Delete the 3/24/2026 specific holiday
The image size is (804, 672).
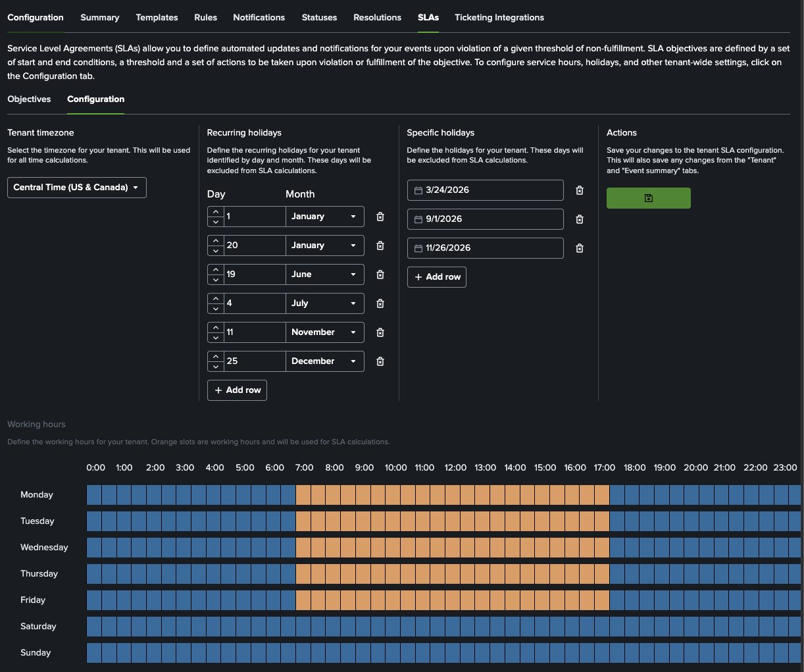pos(580,190)
